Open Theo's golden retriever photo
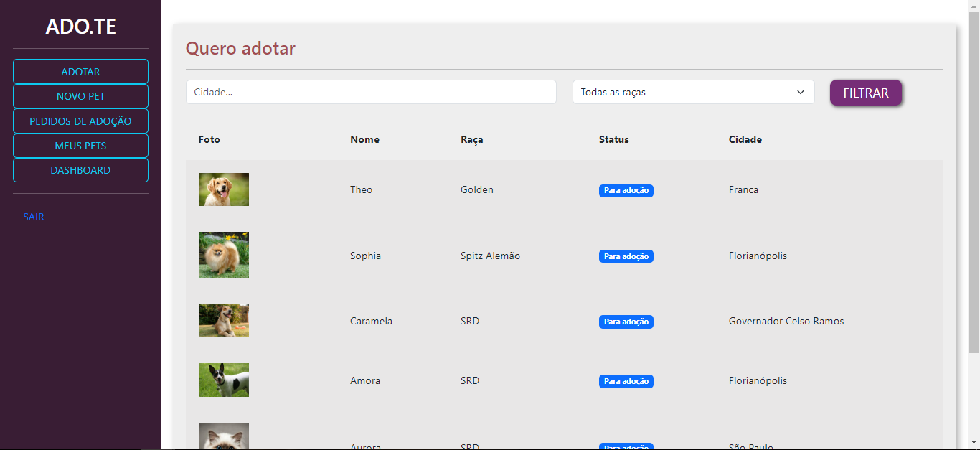 click(224, 189)
